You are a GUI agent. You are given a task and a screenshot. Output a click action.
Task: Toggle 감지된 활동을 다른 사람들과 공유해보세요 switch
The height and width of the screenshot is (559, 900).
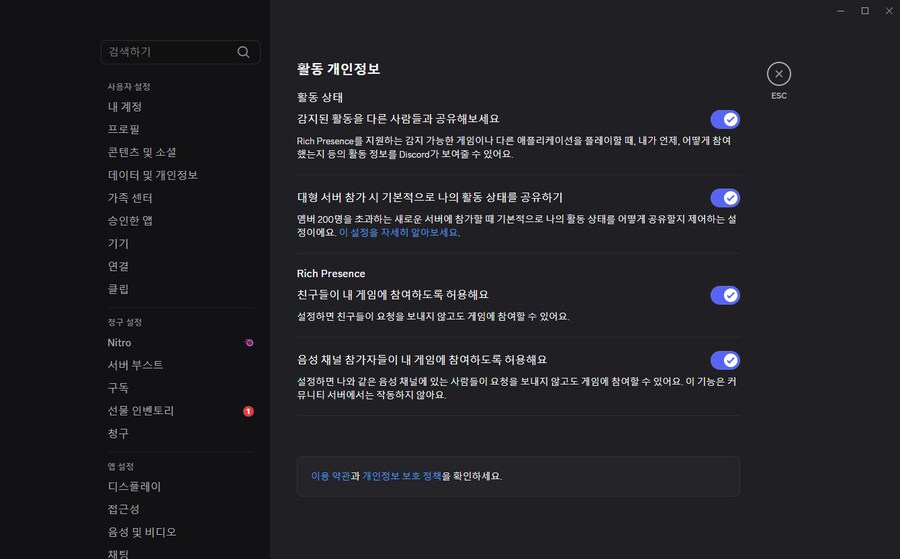point(725,119)
